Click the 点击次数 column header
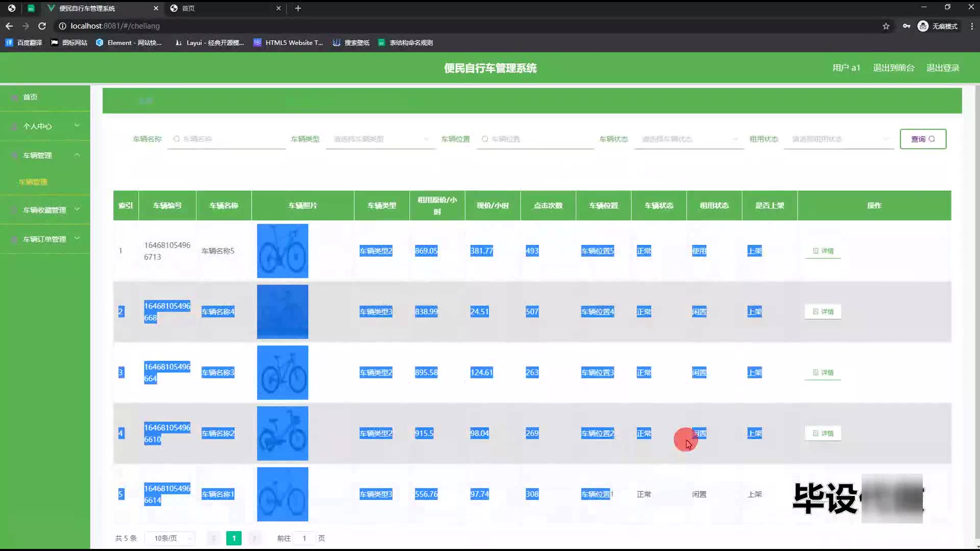 coord(548,206)
